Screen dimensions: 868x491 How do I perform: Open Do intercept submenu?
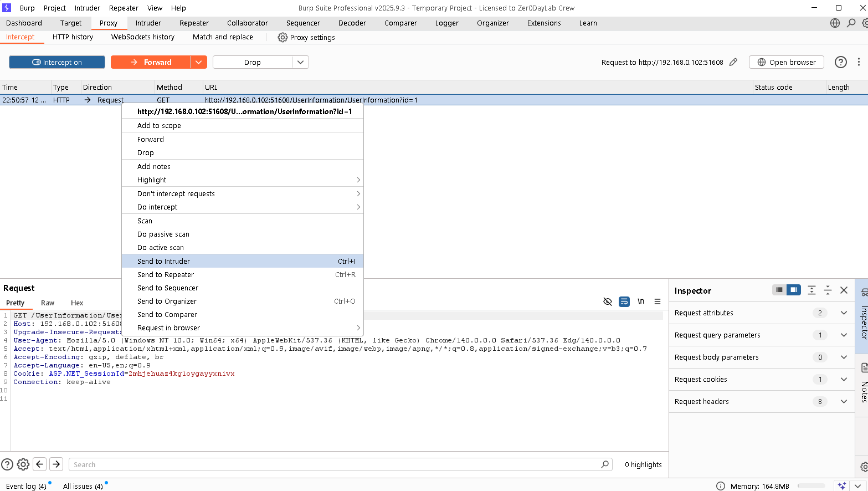point(243,207)
